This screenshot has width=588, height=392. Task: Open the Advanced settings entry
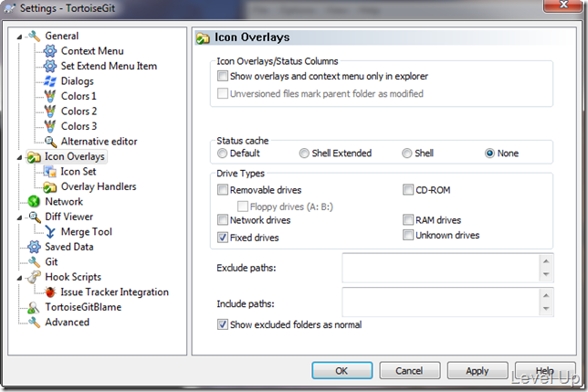(68, 323)
